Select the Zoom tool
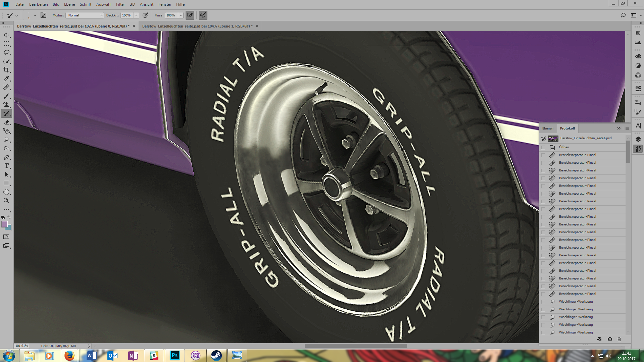The image size is (644, 362). coord(6,201)
